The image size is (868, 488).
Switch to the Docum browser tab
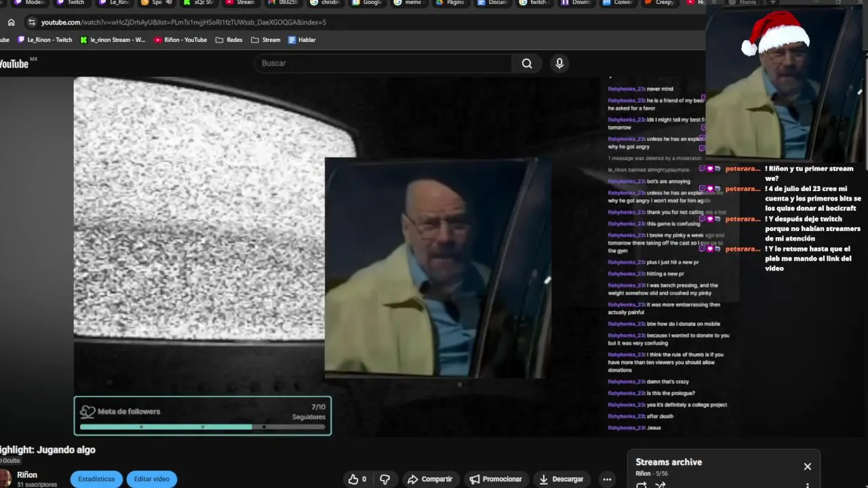coord(493,3)
